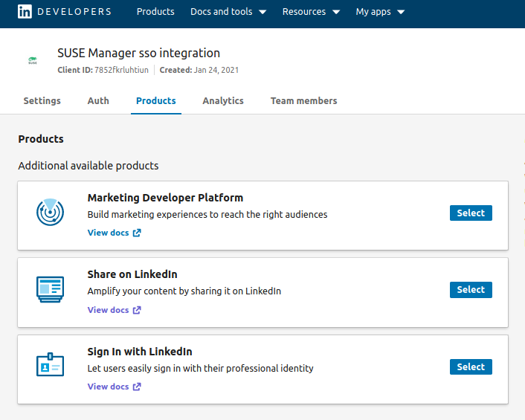This screenshot has height=420, width=525.
Task: Click the Sign In with LinkedIn badge icon
Action: pyautogui.click(x=50, y=366)
